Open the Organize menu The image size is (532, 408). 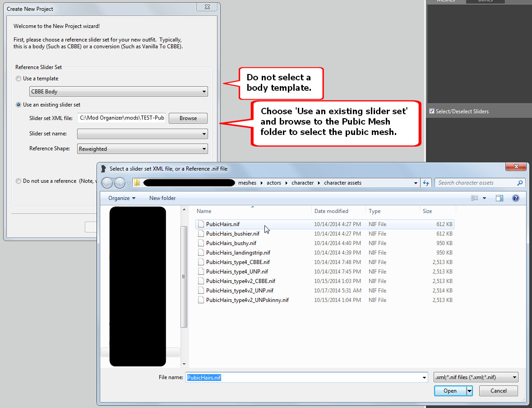click(122, 198)
